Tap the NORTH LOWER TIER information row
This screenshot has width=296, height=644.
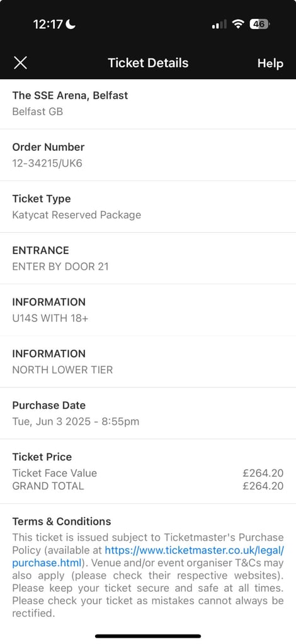coord(148,362)
